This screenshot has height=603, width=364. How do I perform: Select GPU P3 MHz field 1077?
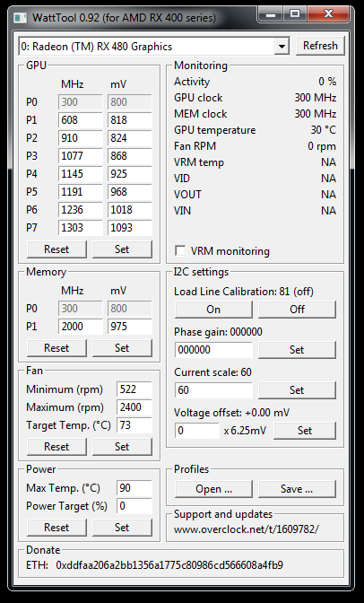[81, 156]
